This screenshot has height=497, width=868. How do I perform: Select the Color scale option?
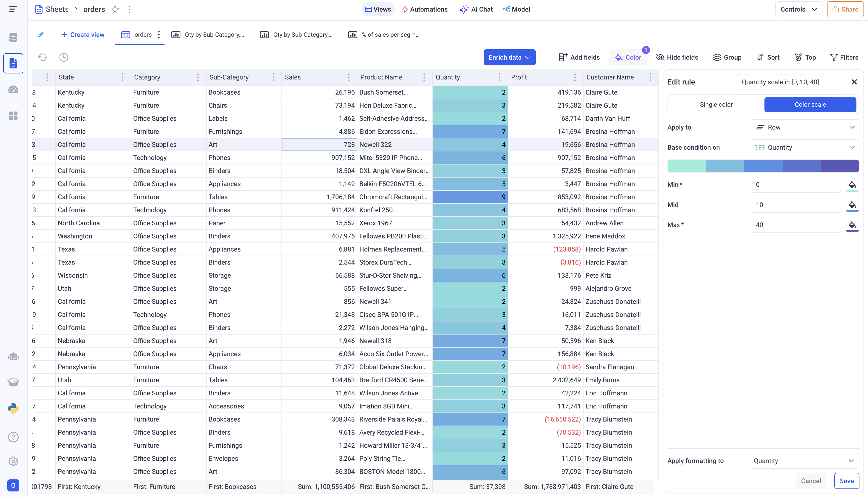click(x=810, y=104)
